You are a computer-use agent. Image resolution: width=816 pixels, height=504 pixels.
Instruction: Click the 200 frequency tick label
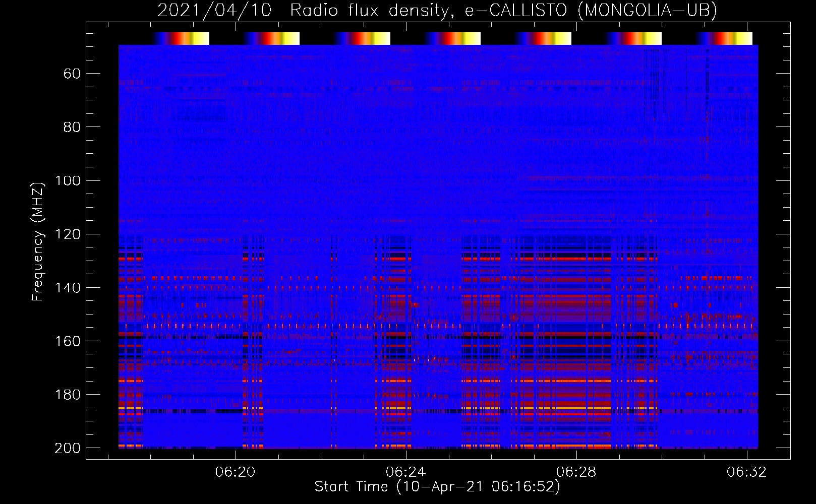(68, 448)
